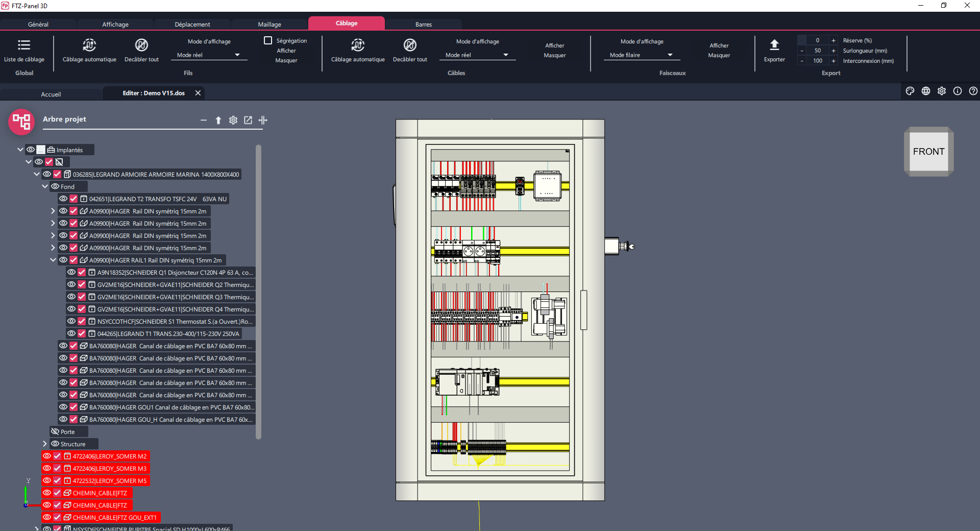Expand the Structure tree node
The image size is (980, 531).
(45, 444)
